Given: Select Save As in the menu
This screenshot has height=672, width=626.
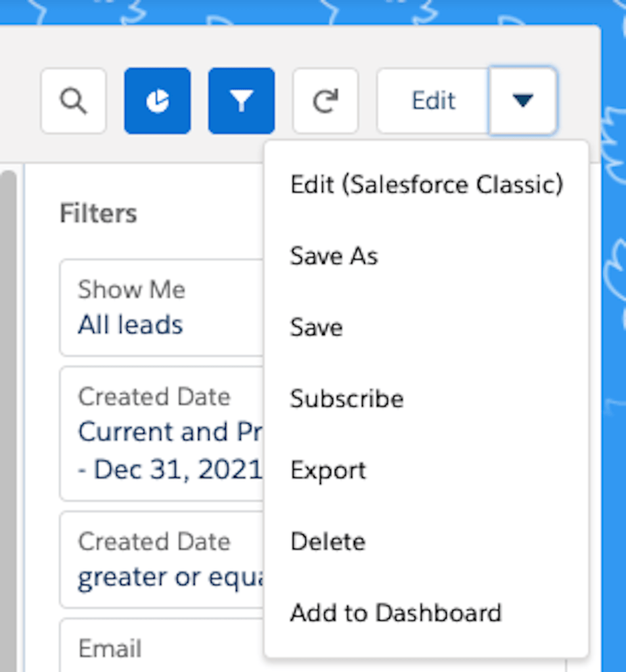Looking at the screenshot, I should pos(334,256).
